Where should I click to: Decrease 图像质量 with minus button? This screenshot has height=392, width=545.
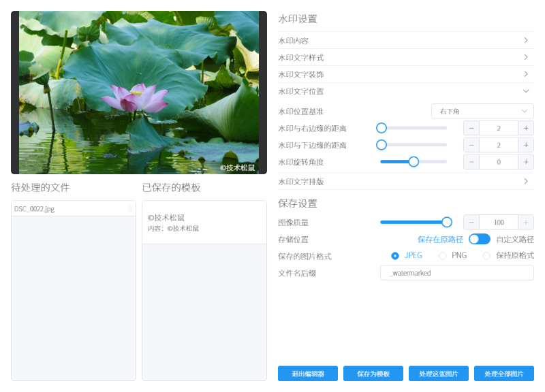(x=471, y=223)
